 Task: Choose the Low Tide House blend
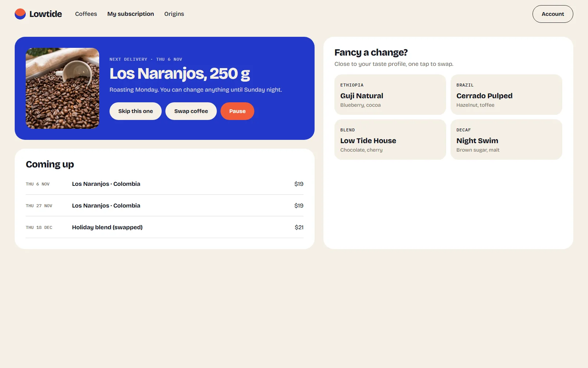[x=390, y=139]
